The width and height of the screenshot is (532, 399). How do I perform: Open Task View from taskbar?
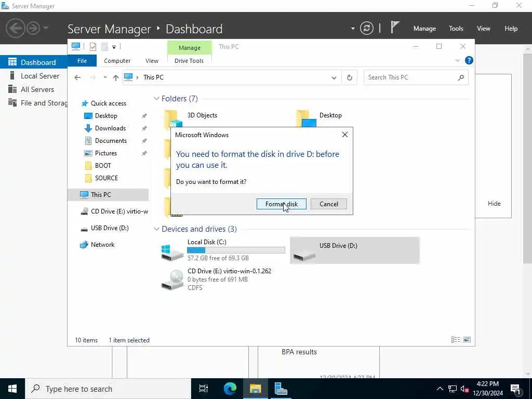[x=204, y=389]
